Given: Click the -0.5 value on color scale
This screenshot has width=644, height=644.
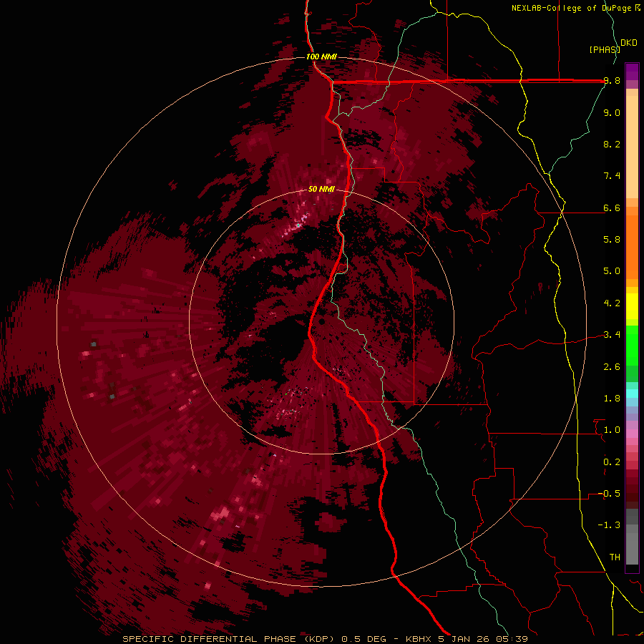Looking at the screenshot, I should tap(609, 494).
